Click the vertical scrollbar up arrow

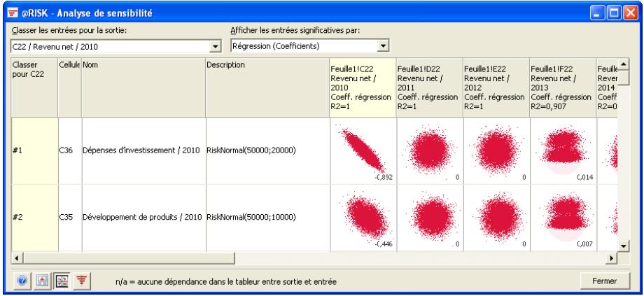coord(624,64)
